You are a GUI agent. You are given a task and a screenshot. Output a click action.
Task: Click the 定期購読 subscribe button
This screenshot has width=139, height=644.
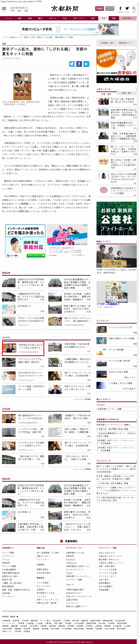tap(99, 8)
